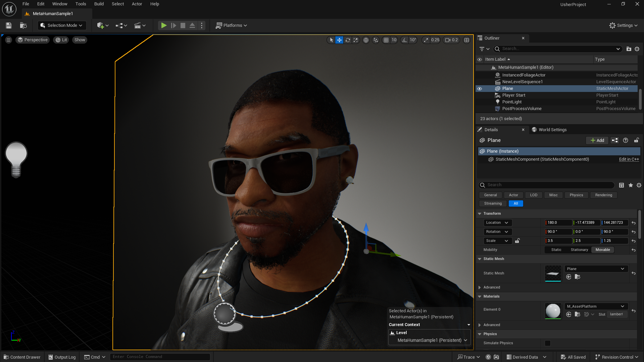
Task: Toggle world/local coordinate space globe icon
Action: click(366, 40)
